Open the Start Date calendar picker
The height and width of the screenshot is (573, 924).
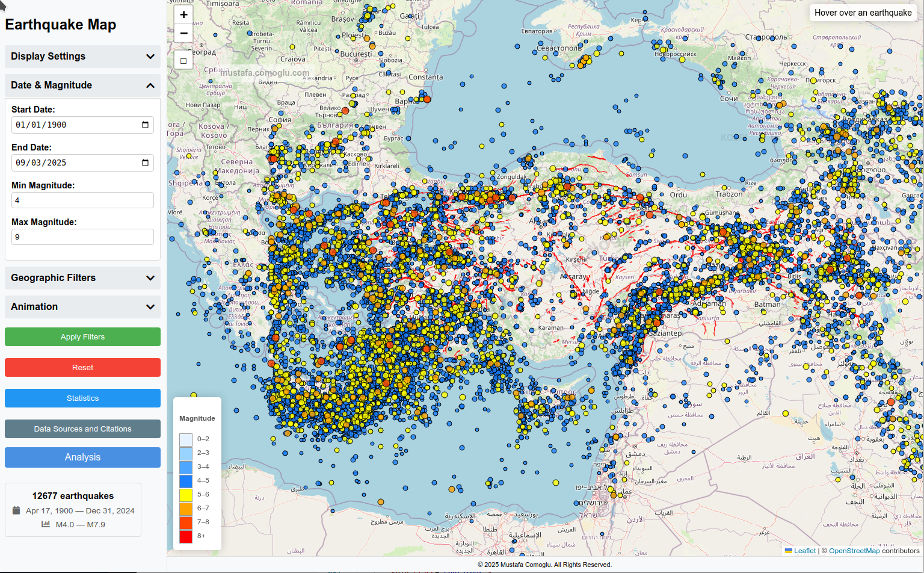pyautogui.click(x=145, y=125)
